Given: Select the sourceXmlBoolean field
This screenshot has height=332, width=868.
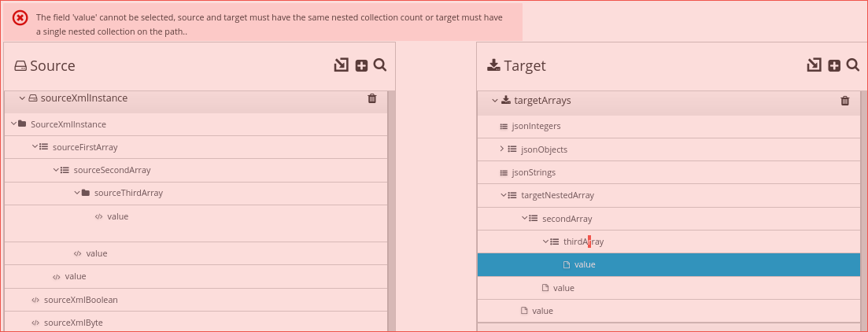Looking at the screenshot, I should point(80,300).
